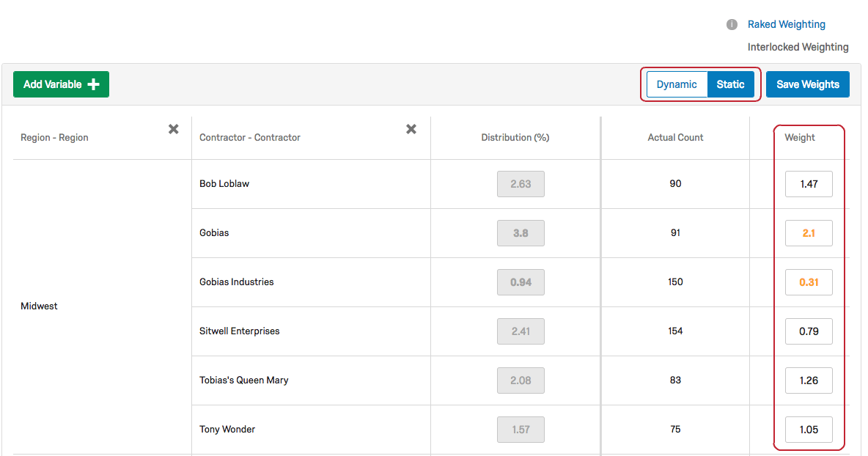
Task: Click actual count 75 for Tony Wonder
Action: pos(675,430)
